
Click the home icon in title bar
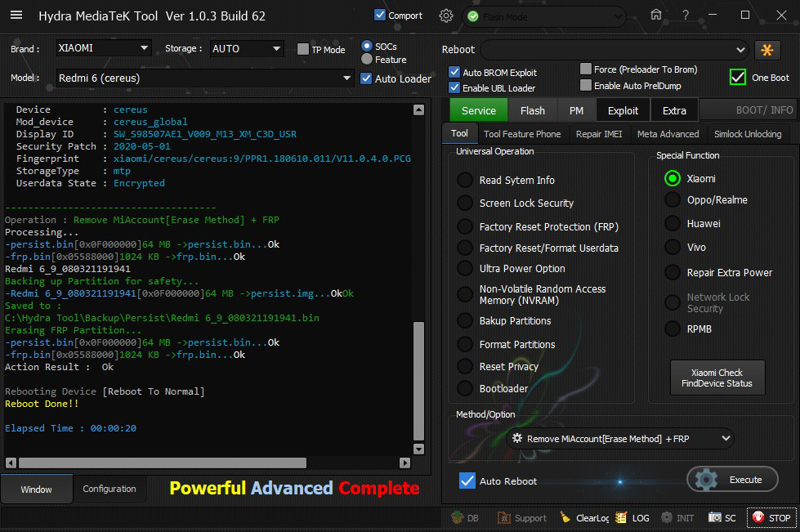656,15
